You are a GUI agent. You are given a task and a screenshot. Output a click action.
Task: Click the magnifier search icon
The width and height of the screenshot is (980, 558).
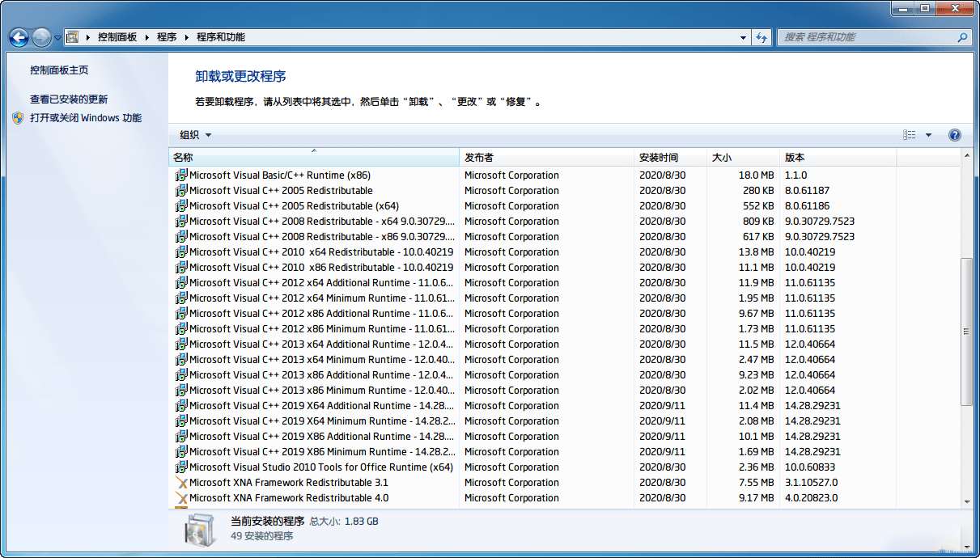point(962,37)
